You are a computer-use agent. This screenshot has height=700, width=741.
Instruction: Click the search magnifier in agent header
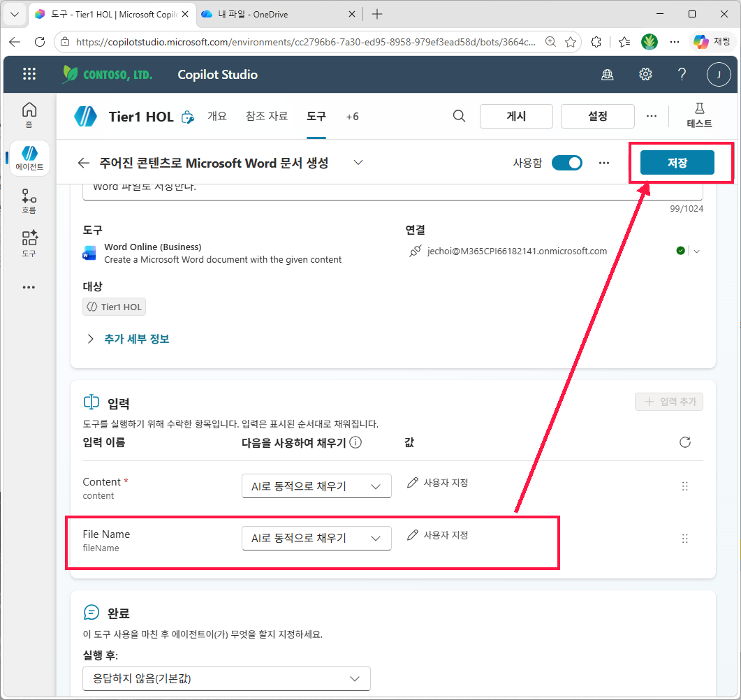point(459,116)
